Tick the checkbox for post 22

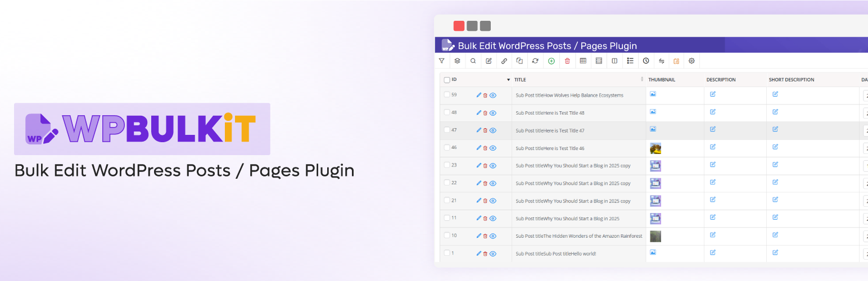pos(447,183)
